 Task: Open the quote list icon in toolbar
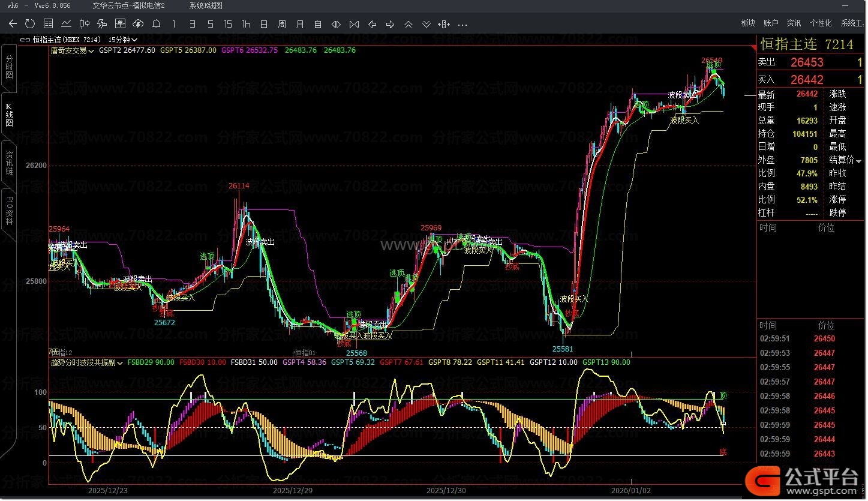pos(48,24)
